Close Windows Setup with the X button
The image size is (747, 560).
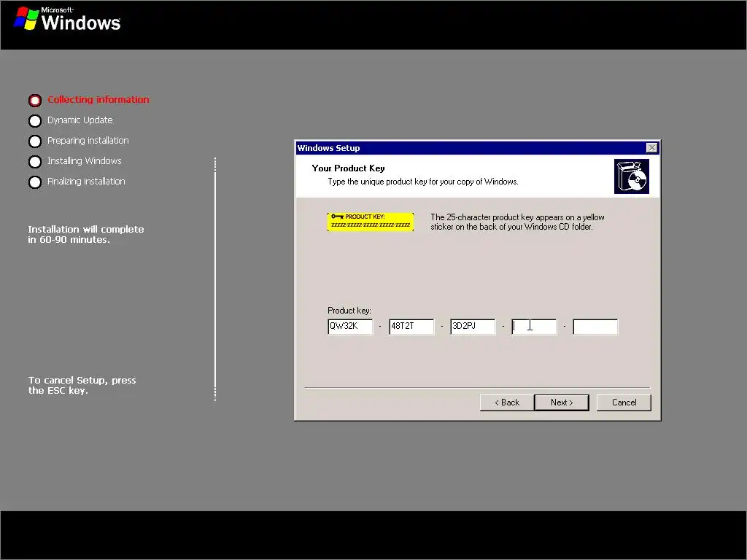coord(651,148)
